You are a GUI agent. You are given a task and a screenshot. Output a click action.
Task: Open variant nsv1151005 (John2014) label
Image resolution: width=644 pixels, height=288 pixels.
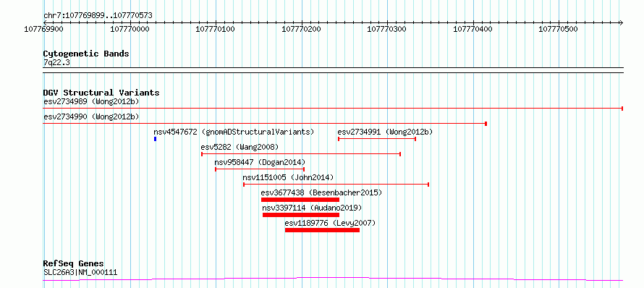click(x=288, y=177)
